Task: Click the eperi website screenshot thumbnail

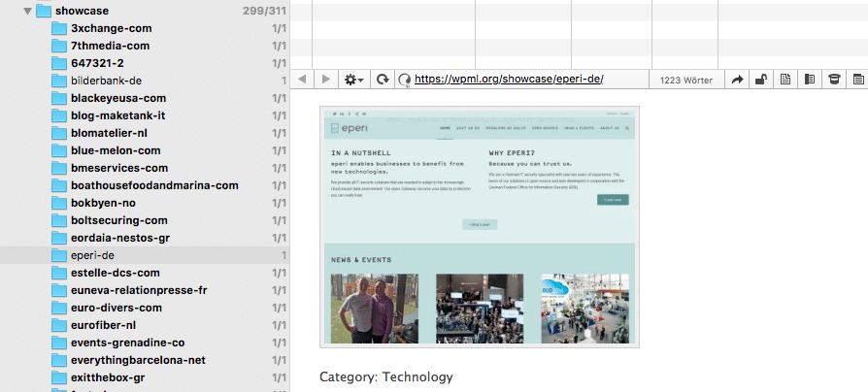Action: (x=480, y=226)
